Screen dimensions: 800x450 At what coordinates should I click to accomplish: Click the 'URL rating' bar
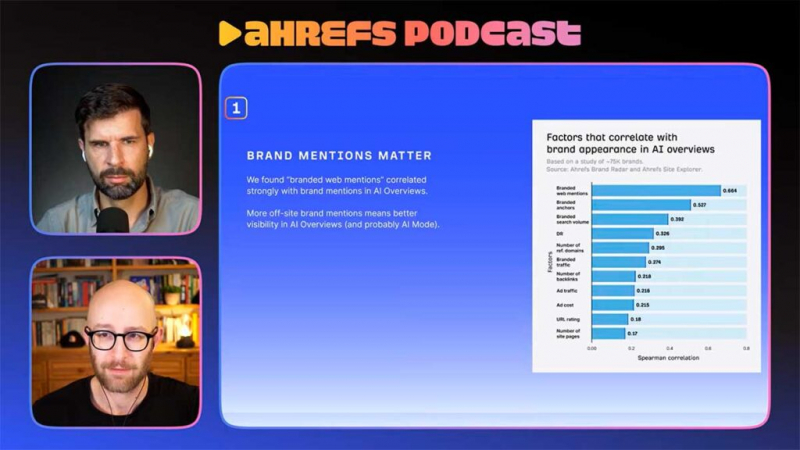click(609, 319)
